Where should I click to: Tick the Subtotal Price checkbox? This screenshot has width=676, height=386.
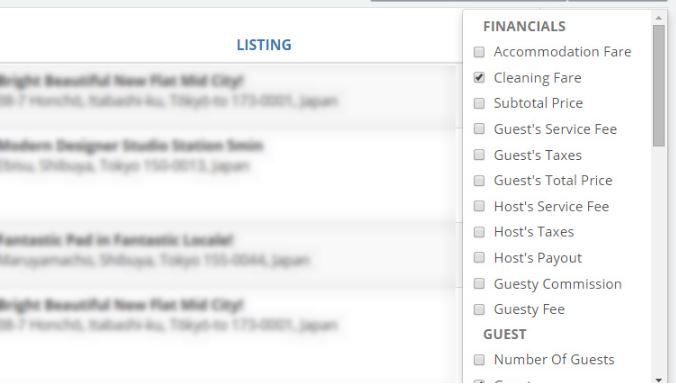click(479, 104)
